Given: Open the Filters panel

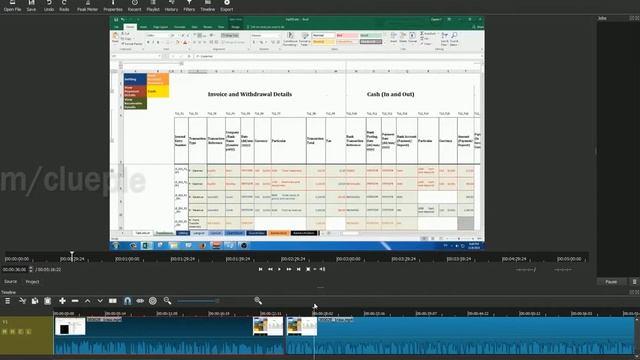Looking at the screenshot, I should tap(189, 6).
